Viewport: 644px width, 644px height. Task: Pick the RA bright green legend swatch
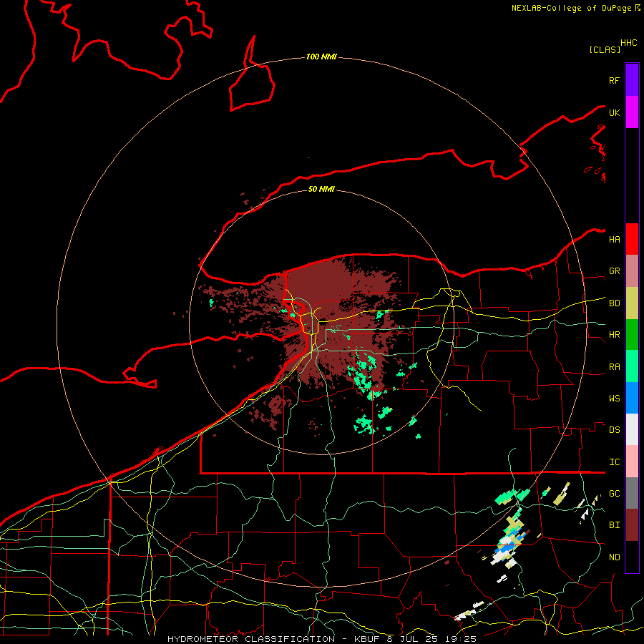tap(632, 366)
